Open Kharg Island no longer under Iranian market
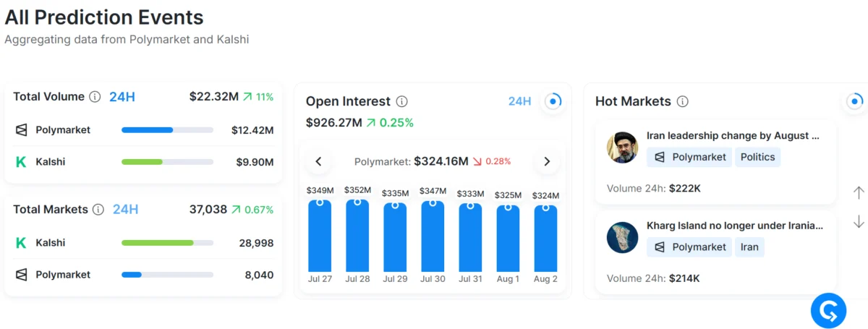 (x=735, y=225)
